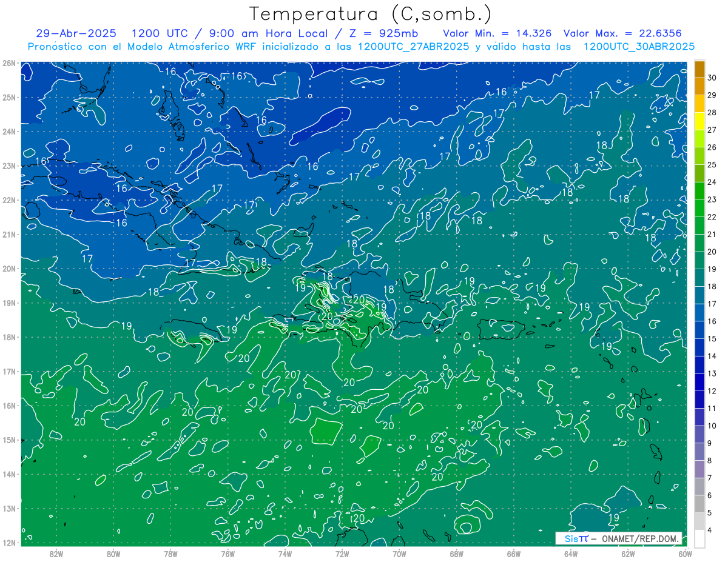Click the 15N latitude axis label
This screenshot has width=728, height=562.
(9, 440)
